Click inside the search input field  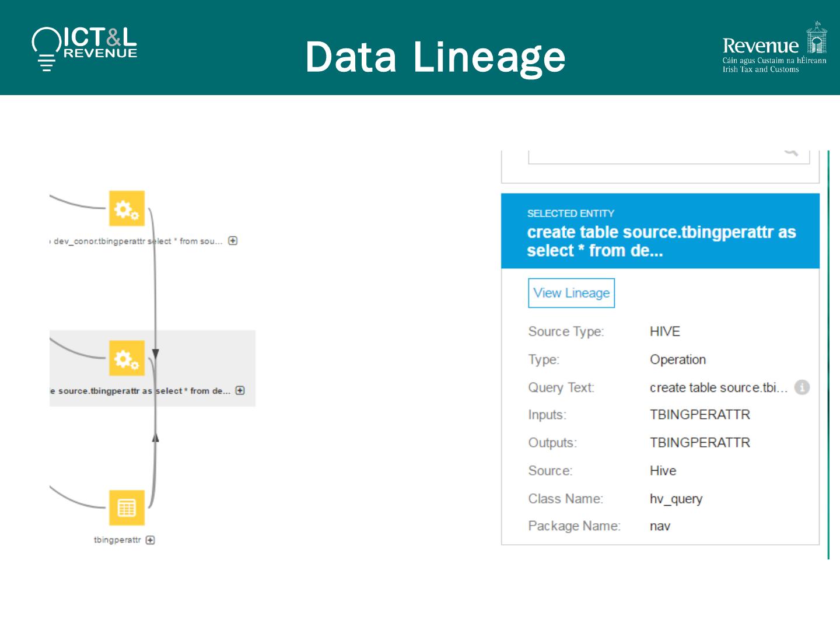(x=653, y=156)
